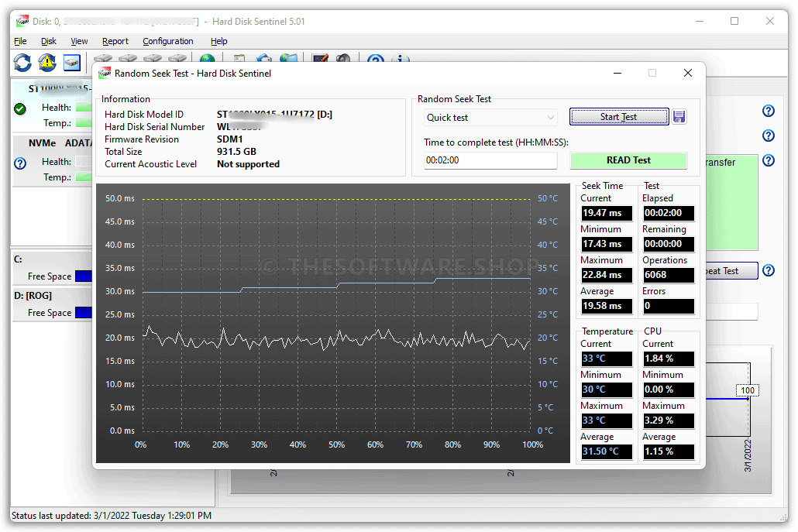This screenshot has width=798, height=532.
Task: Click the Random Seek Test dialog title icon
Action: (x=105, y=74)
